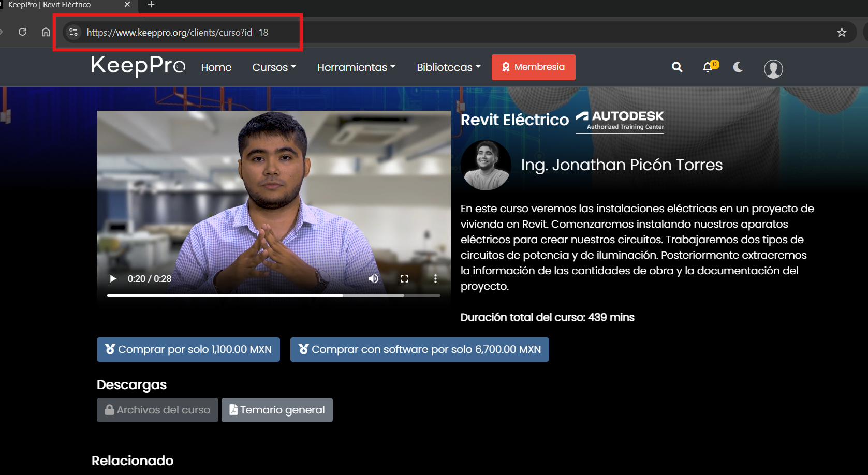The height and width of the screenshot is (475, 868).
Task: Click the Autodesk Authorized Training Center logo
Action: click(x=620, y=122)
